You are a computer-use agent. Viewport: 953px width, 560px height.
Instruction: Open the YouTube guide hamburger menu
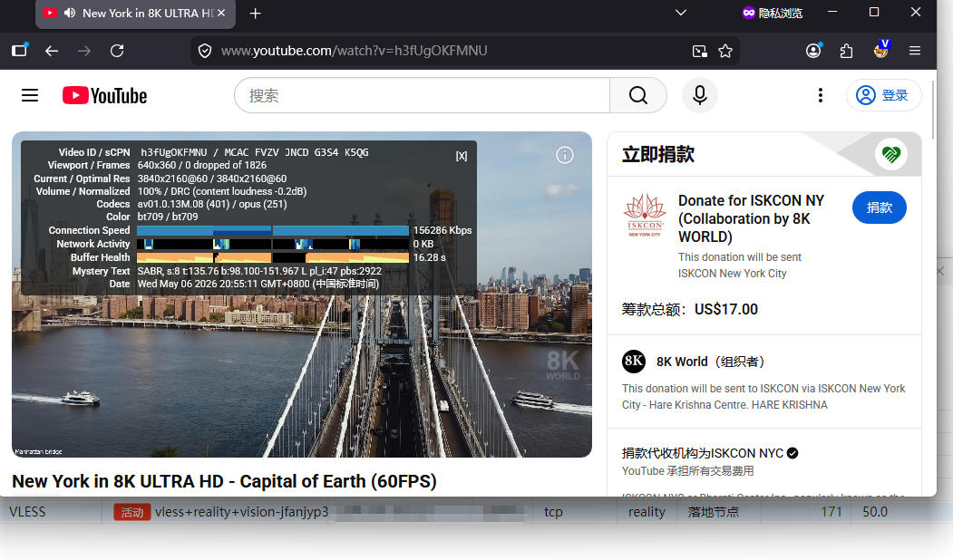[x=30, y=95]
